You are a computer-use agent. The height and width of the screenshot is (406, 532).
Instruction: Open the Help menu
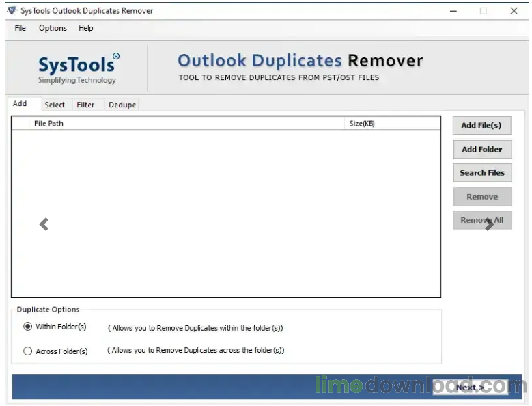pos(85,28)
